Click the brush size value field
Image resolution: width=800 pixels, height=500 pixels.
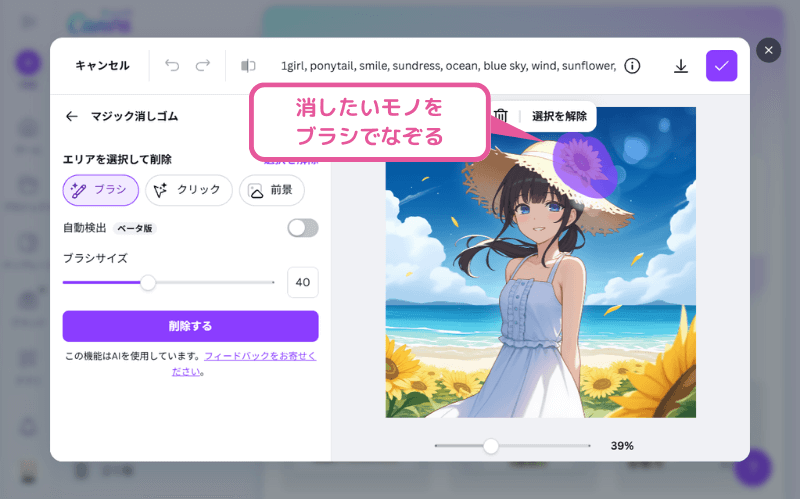(x=303, y=282)
